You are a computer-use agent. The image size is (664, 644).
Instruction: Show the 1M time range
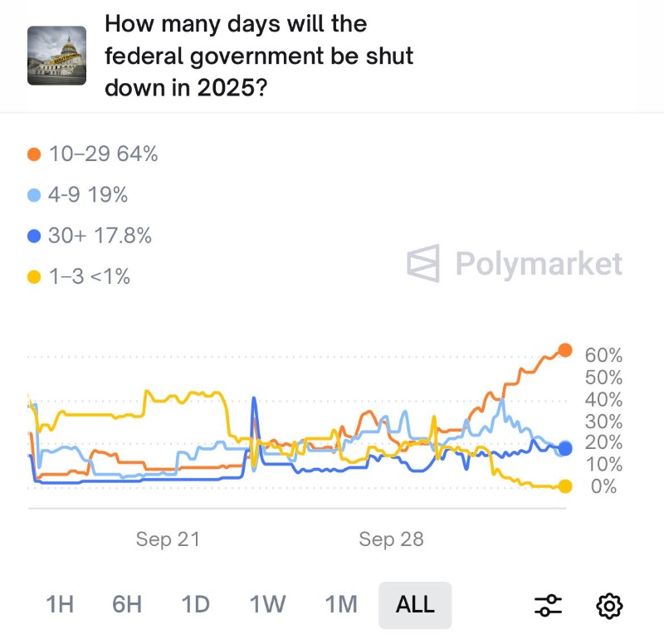point(340,604)
